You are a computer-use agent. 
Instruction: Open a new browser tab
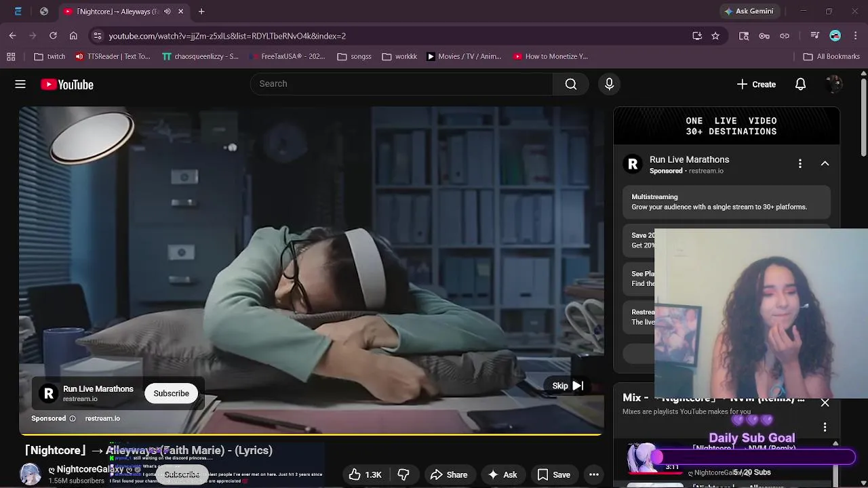(x=201, y=12)
